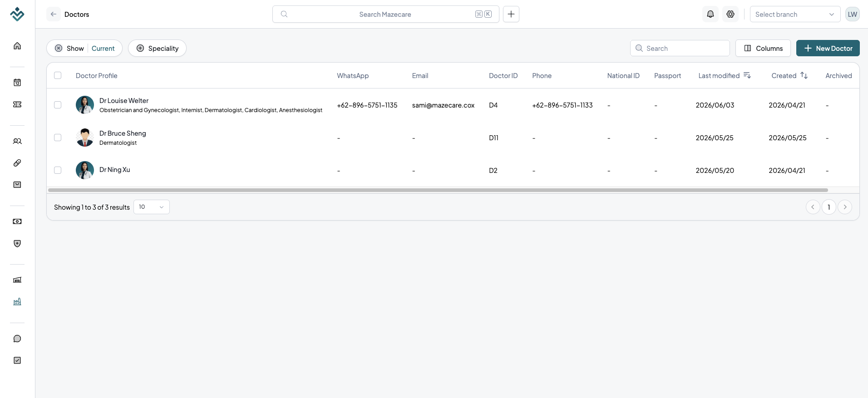Click the horizontal table scrollbar
The image size is (868, 398).
point(438,190)
